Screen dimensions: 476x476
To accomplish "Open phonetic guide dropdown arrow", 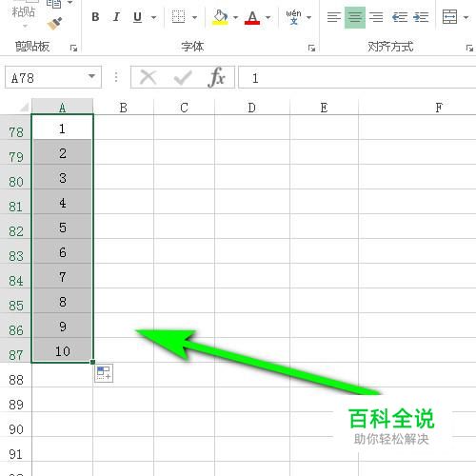I will tap(308, 17).
